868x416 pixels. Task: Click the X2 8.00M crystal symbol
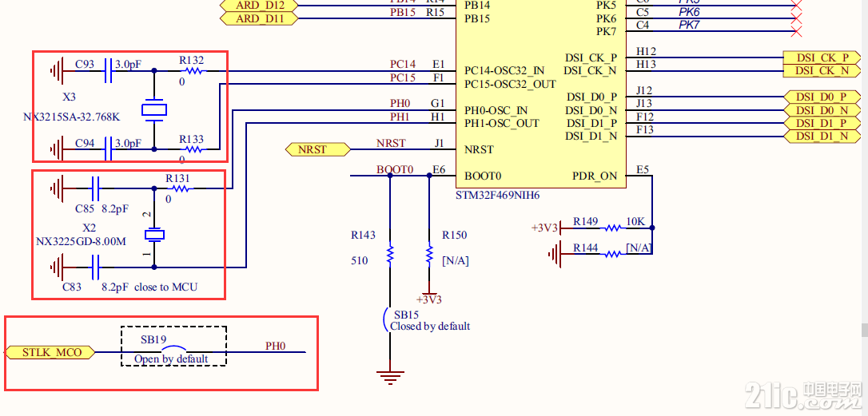coord(154,235)
